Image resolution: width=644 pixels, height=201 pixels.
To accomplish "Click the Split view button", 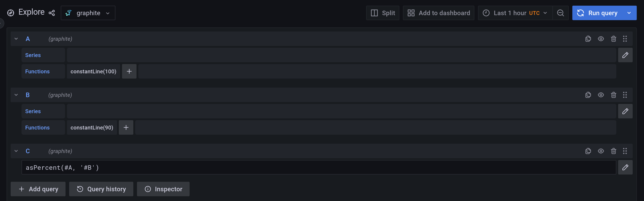I will (383, 13).
